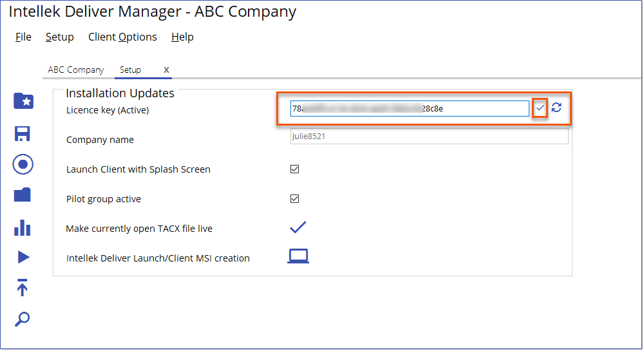The height and width of the screenshot is (351, 644).
Task: Click Launch Client with Splash Screen label
Action: (138, 169)
